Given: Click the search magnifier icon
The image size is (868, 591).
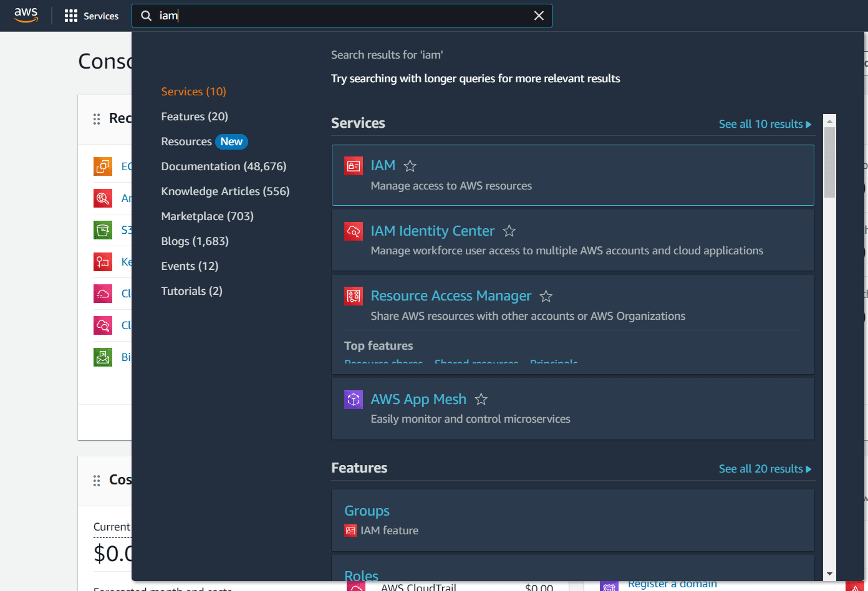Looking at the screenshot, I should 145,15.
